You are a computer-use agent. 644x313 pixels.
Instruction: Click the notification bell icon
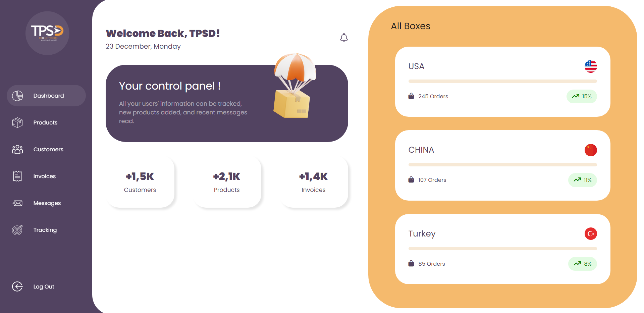point(344,37)
